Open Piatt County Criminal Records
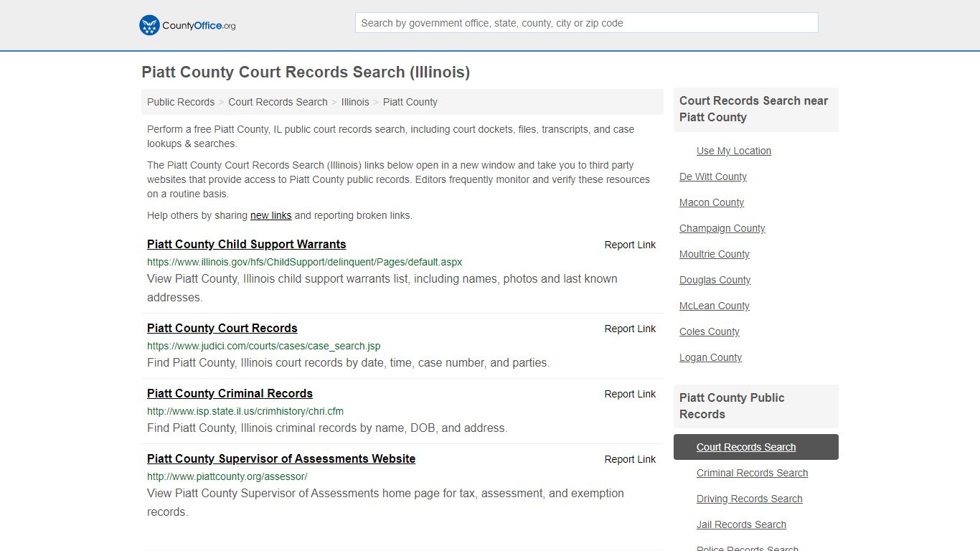The height and width of the screenshot is (551, 980). coord(230,393)
